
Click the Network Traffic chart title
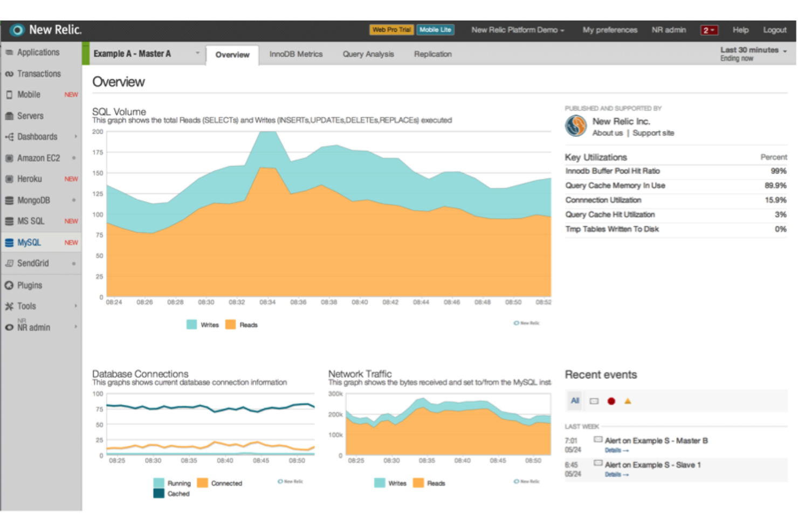click(360, 374)
